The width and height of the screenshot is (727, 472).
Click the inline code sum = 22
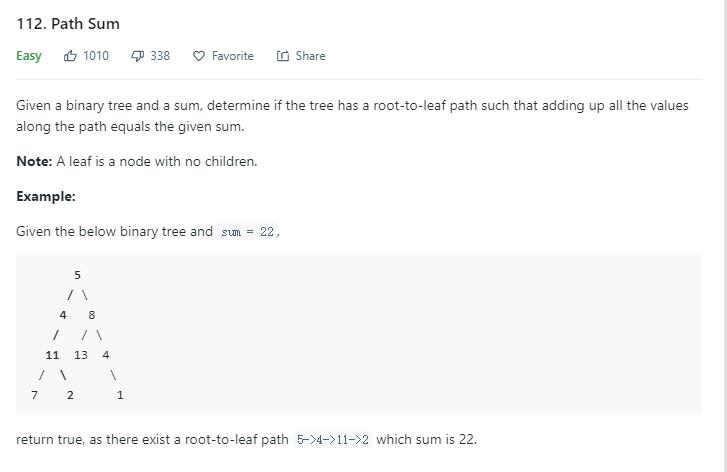point(248,232)
